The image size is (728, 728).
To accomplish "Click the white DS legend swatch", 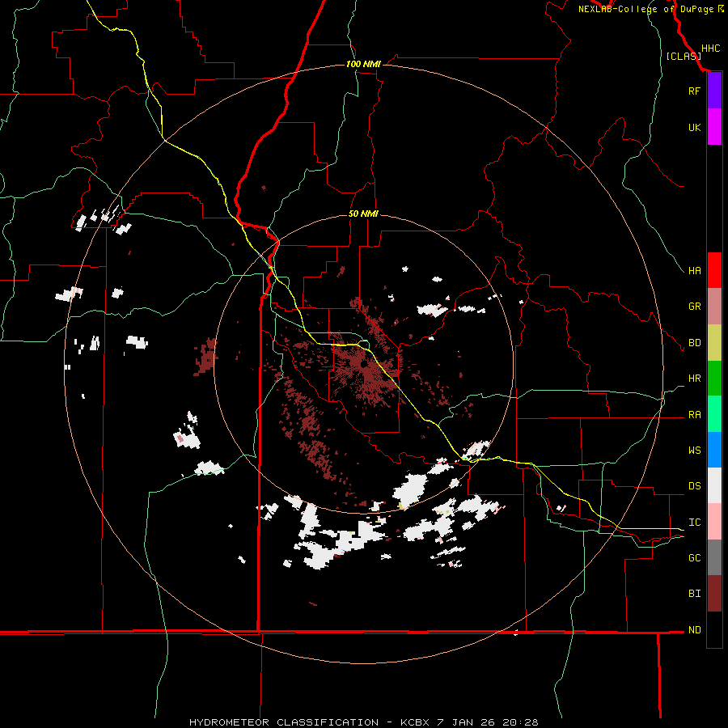I will (714, 485).
